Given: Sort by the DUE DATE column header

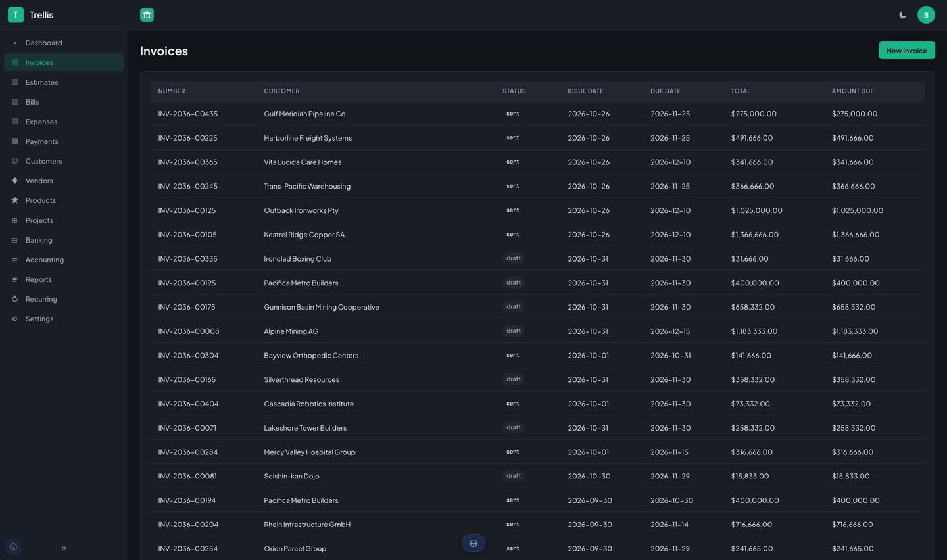Looking at the screenshot, I should coord(666,91).
